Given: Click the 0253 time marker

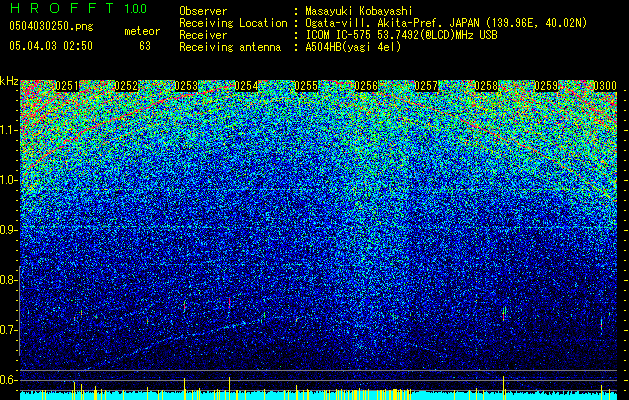Looking at the screenshot, I should click(x=187, y=86).
